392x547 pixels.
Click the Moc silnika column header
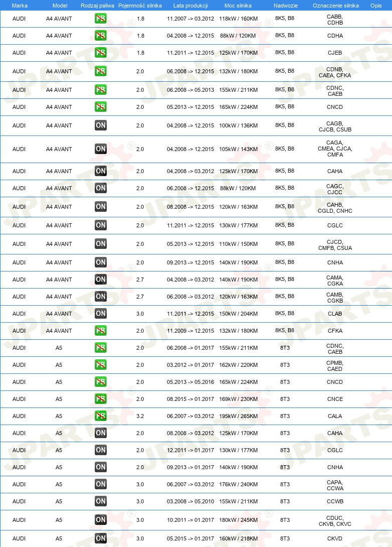coord(238,6)
